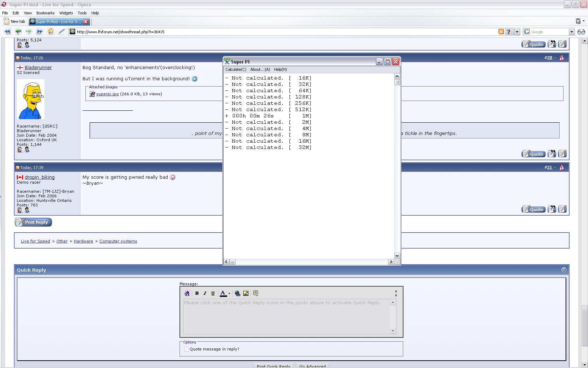588x368 pixels.
Task: Expand the closed tabs dropdown arrow
Action: tap(583, 21)
